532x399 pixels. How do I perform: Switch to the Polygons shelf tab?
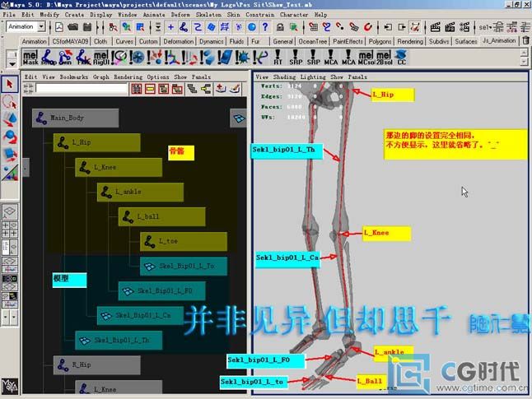380,41
